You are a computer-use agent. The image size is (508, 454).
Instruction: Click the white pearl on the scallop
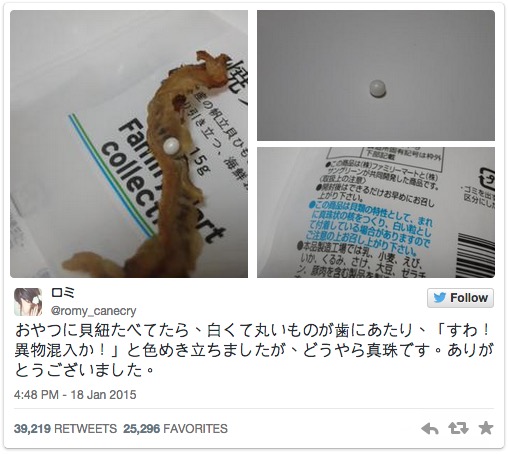tap(172, 146)
